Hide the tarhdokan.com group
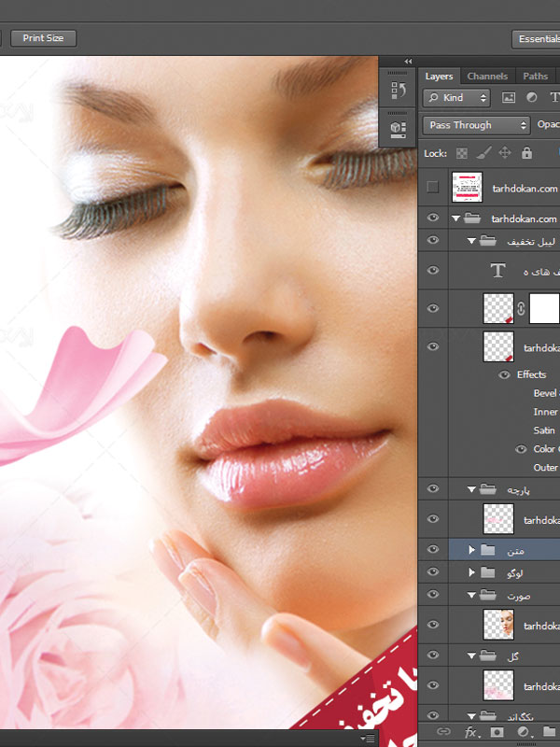The image size is (560, 747). [432, 218]
